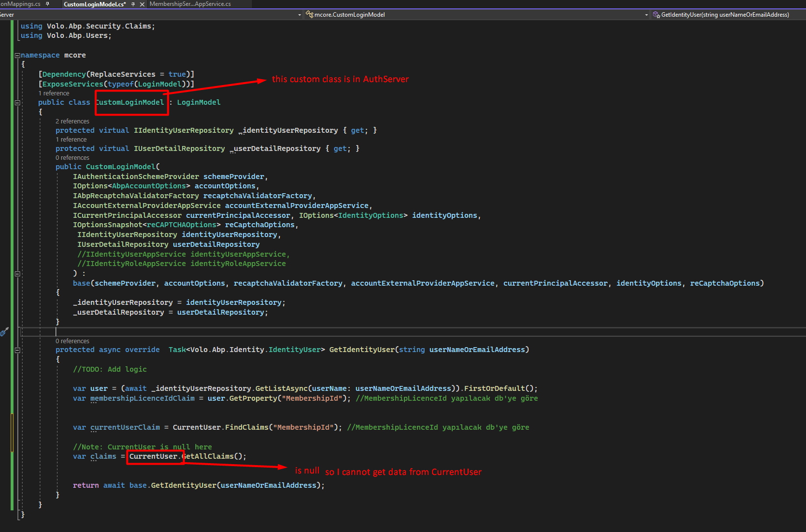Collapse the GetIdentityUser method block
This screenshot has width=806, height=532.
(x=17, y=350)
